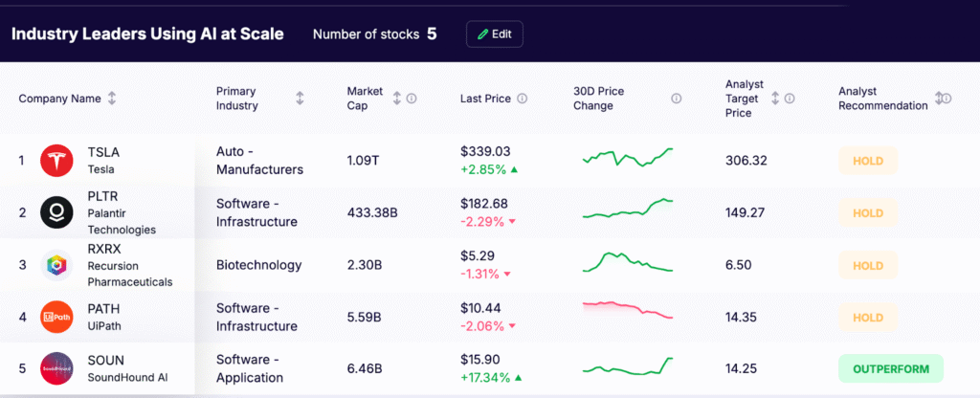Click the 6.46B market cap value
The width and height of the screenshot is (980, 398).
tap(365, 368)
